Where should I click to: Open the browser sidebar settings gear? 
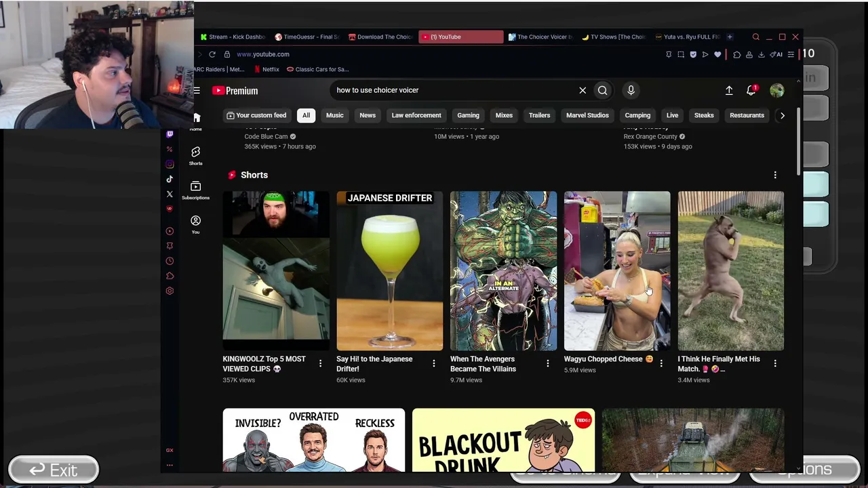coord(170,291)
